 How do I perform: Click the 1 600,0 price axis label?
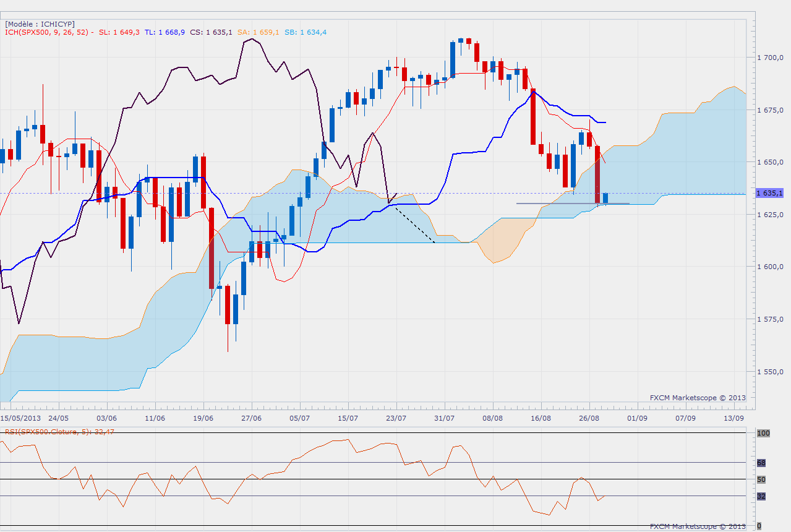(771, 267)
